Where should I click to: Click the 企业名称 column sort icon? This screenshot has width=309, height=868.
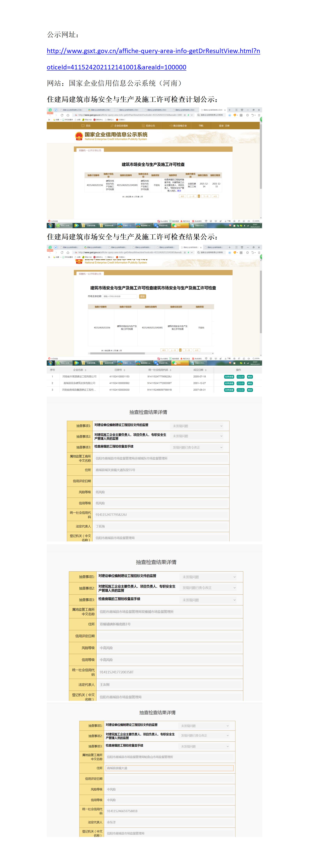pyautogui.click(x=85, y=370)
